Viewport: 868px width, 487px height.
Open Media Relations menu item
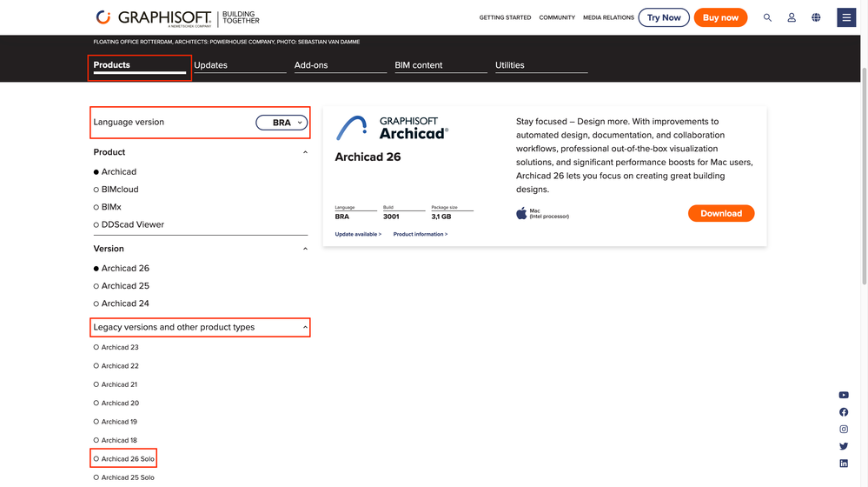click(608, 17)
